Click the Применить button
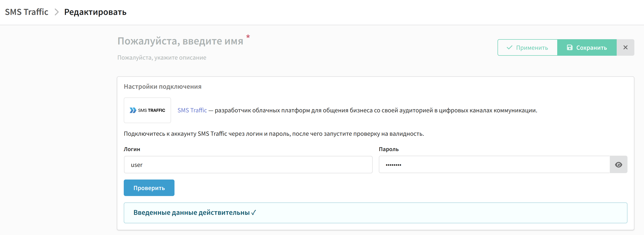Viewport: 644px width, 235px height. [527, 47]
